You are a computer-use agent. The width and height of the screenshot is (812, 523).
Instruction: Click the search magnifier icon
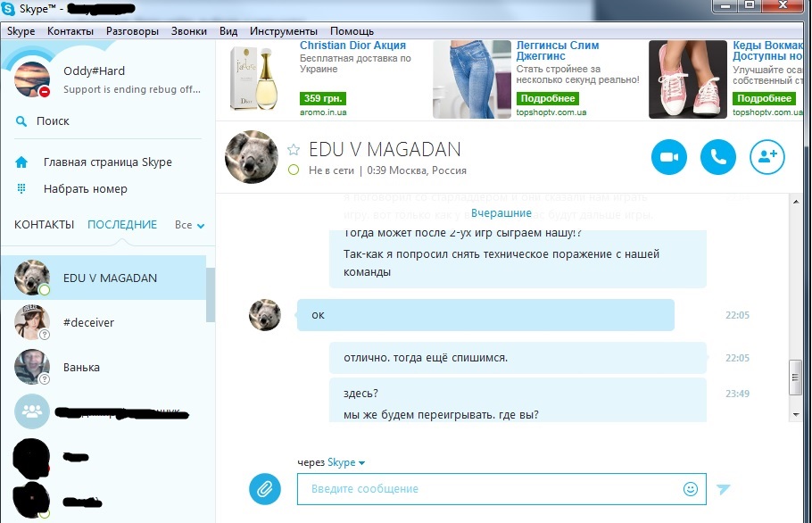(21, 121)
